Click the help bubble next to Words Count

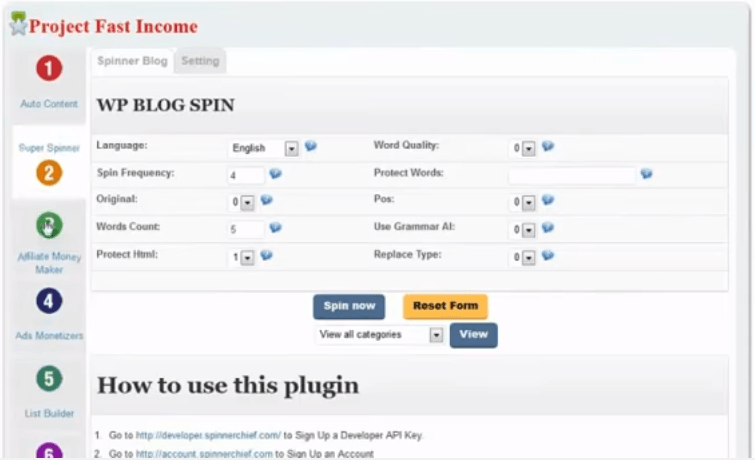(275, 227)
